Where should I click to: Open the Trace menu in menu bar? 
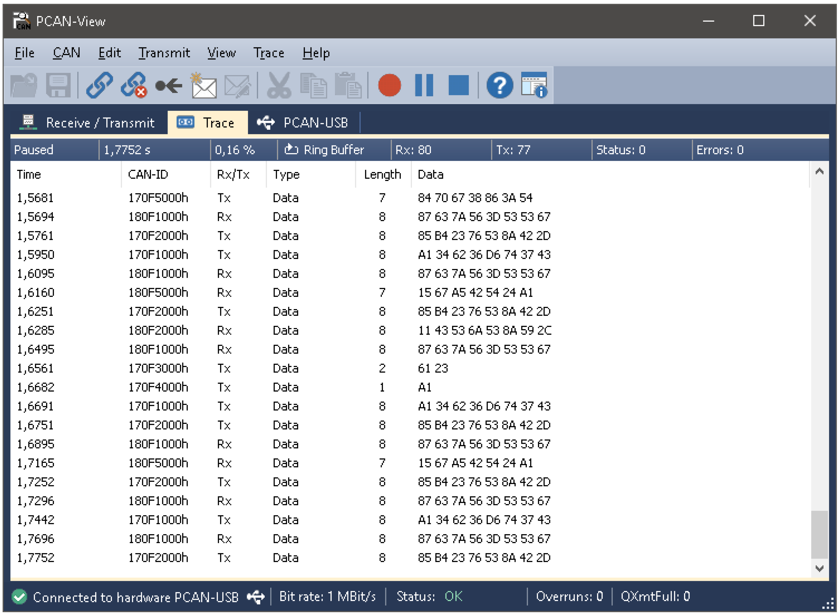[269, 53]
